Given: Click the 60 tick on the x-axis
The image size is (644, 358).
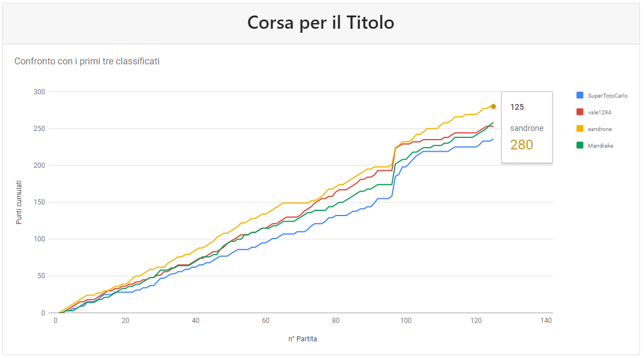Looking at the screenshot, I should coord(265,321).
